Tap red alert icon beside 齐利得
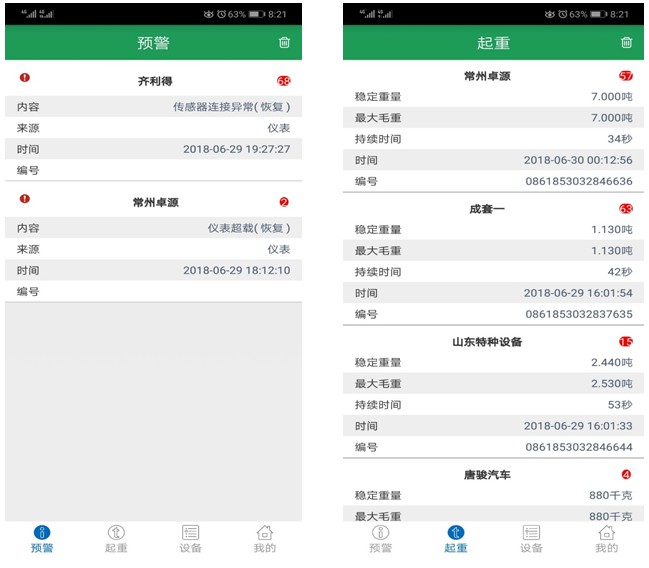 25,78
